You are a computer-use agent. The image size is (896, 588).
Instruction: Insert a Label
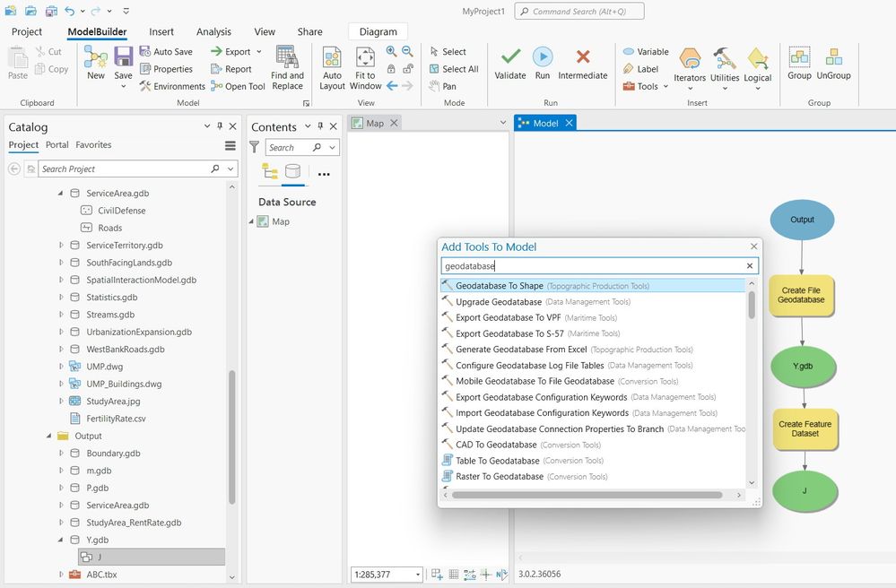(x=640, y=69)
